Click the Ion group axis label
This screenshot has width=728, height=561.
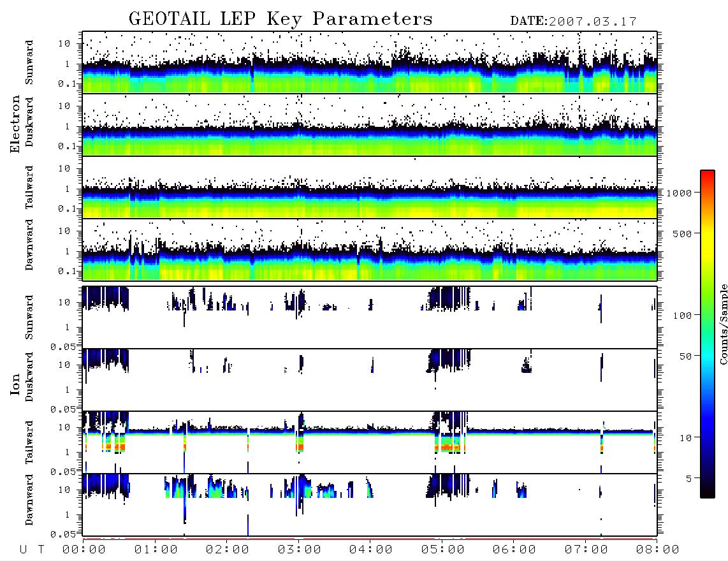(15, 384)
